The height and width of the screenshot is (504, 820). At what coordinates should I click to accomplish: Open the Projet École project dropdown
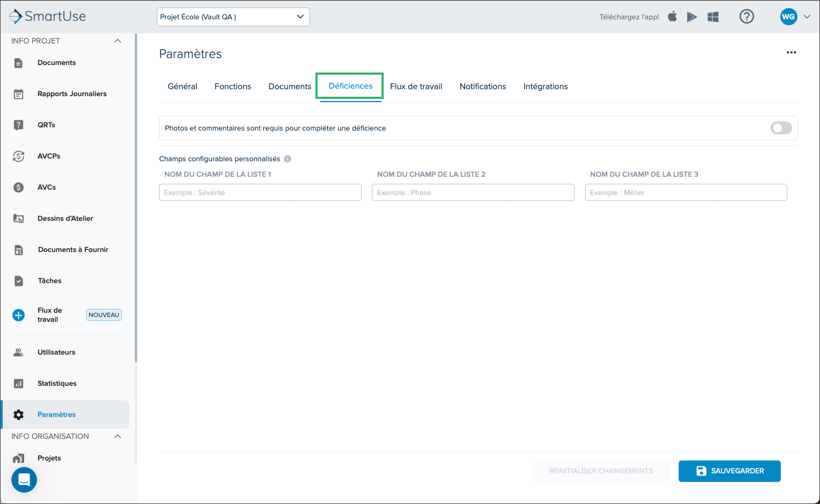click(x=233, y=17)
